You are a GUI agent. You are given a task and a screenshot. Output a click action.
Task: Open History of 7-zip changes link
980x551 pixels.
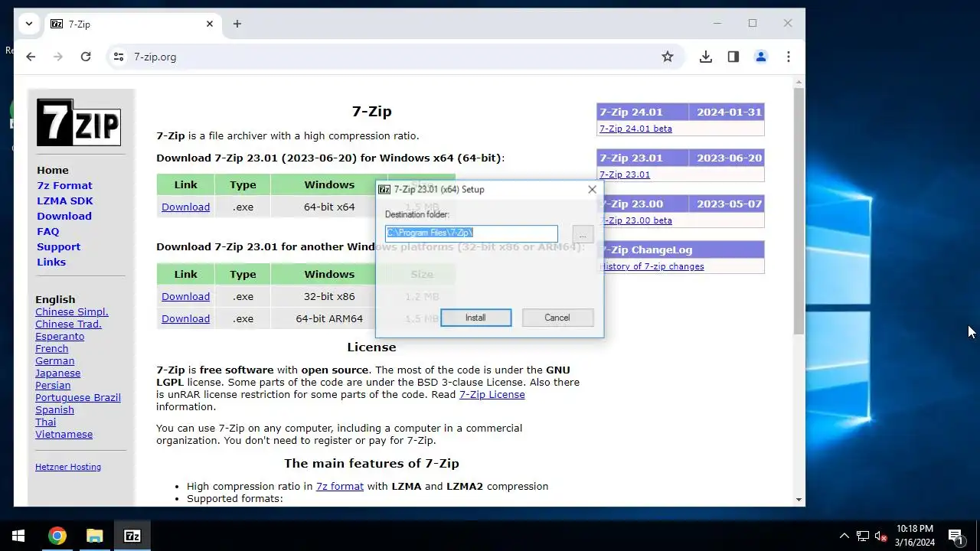(x=652, y=266)
